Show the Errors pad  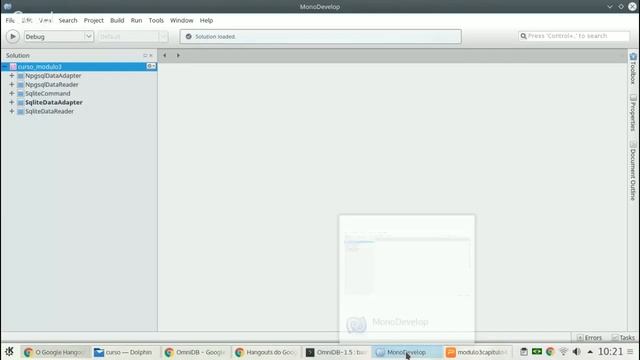click(x=589, y=338)
